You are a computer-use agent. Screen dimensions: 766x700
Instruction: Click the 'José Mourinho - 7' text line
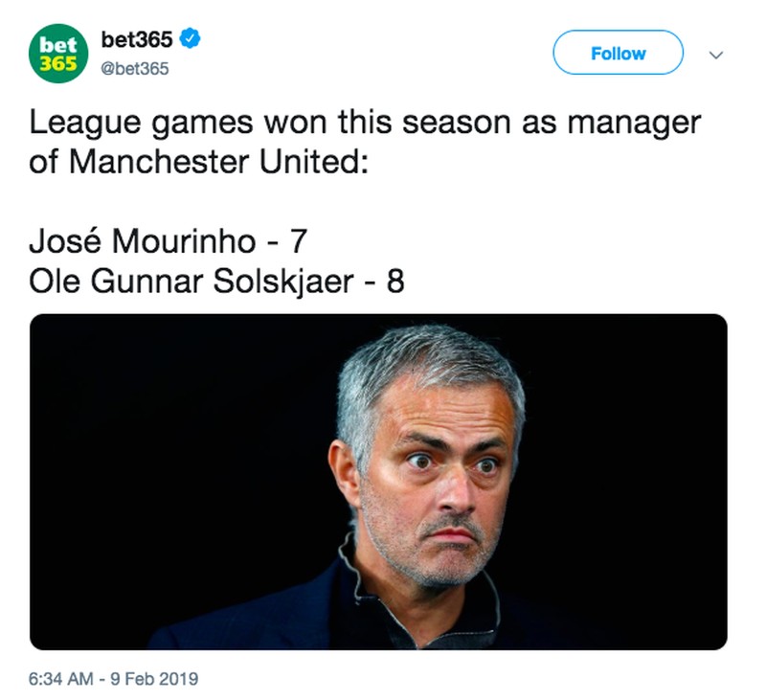tap(169, 241)
